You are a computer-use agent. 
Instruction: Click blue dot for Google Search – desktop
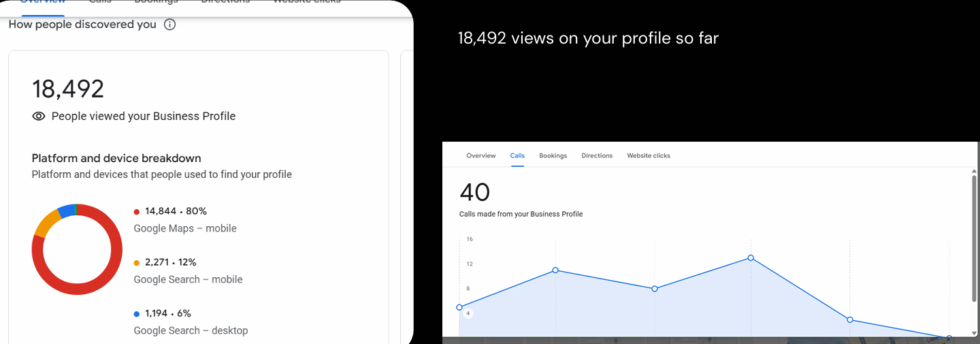(x=137, y=314)
